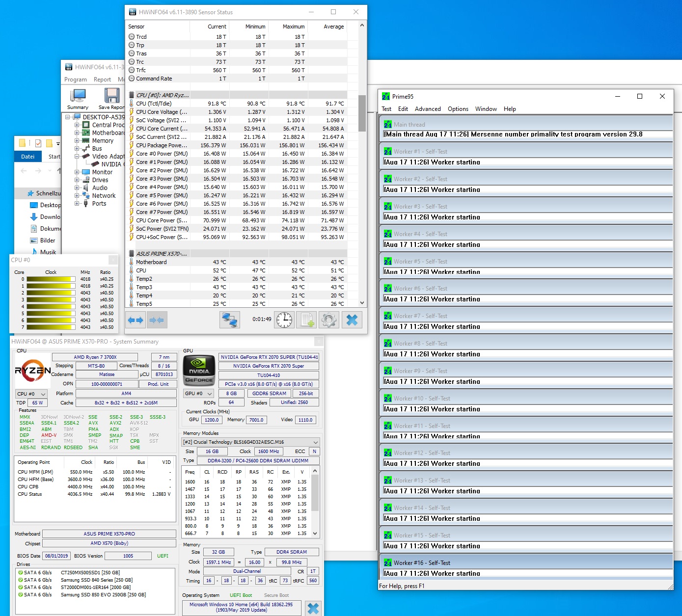Click the Musik note icon in the Explorer sidebar
The image size is (682, 616).
pos(34,252)
